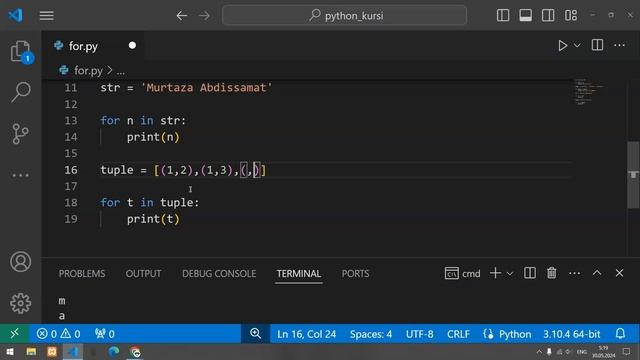Expand the breadcrumb ellipsis symbol

(121, 71)
